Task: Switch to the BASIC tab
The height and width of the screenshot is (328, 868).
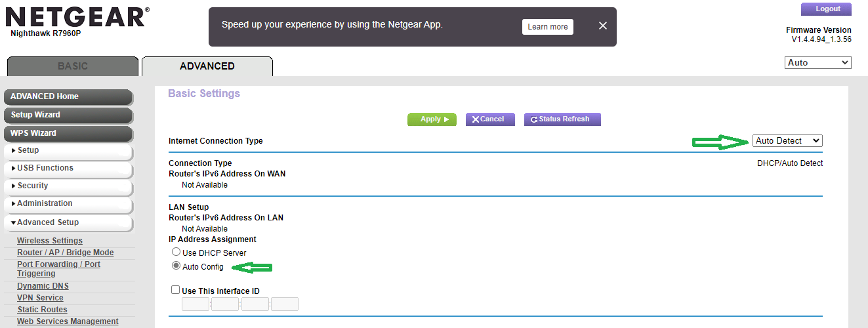Action: [x=73, y=66]
